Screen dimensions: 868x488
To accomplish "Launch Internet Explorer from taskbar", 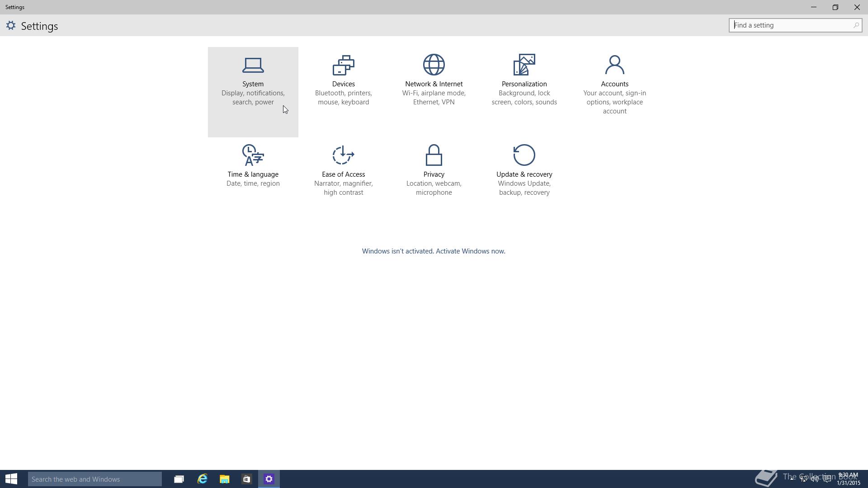I will tap(202, 479).
